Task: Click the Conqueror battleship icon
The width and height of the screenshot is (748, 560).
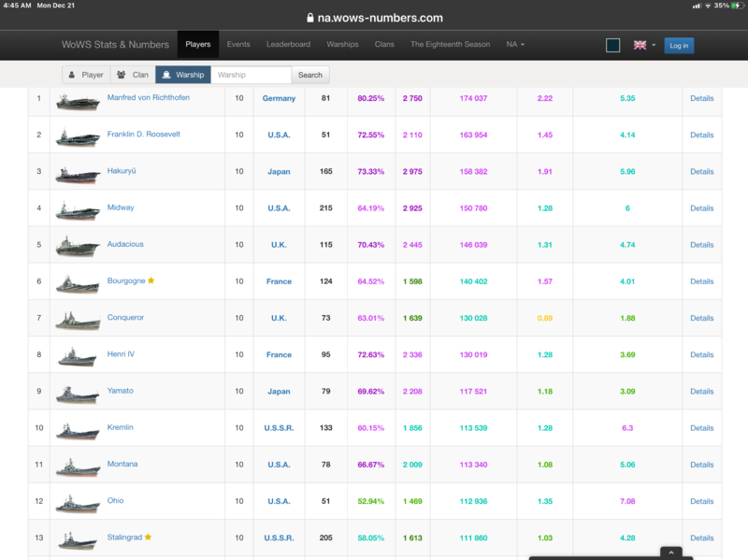Action: click(78, 320)
